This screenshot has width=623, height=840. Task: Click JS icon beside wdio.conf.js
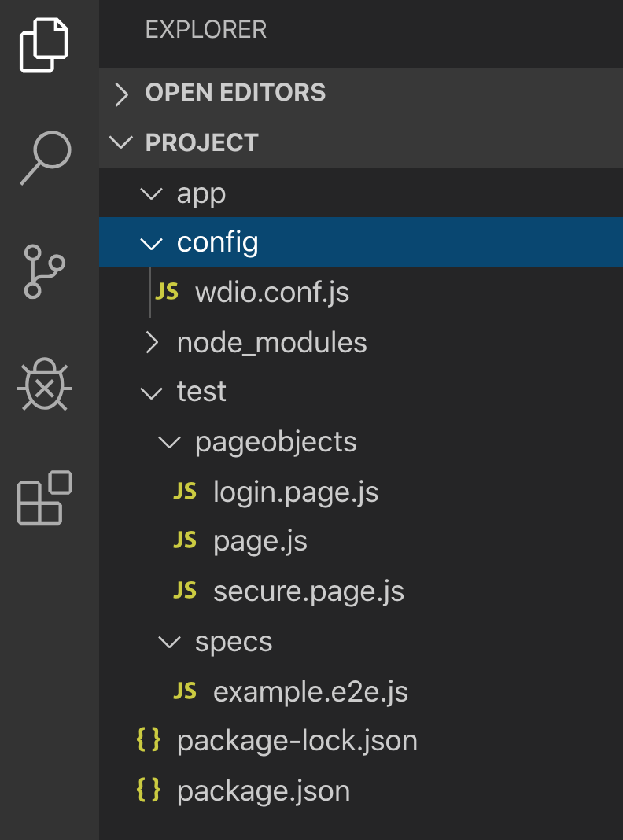tap(167, 292)
